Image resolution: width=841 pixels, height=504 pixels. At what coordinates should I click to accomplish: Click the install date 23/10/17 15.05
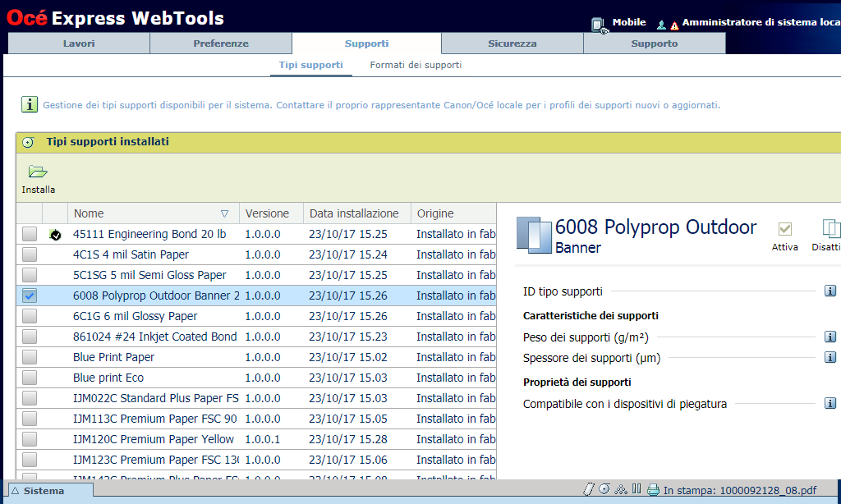(x=348, y=419)
